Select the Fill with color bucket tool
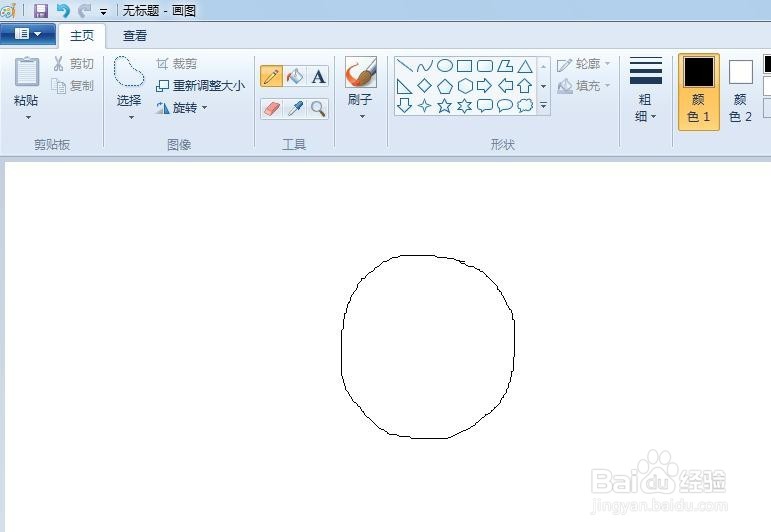The height and width of the screenshot is (532, 771). point(295,76)
